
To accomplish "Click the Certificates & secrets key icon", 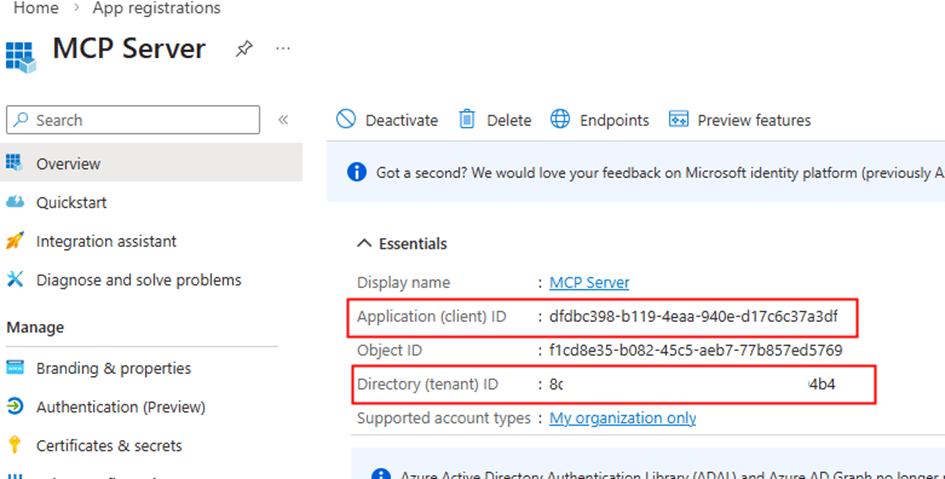I will coord(15,445).
